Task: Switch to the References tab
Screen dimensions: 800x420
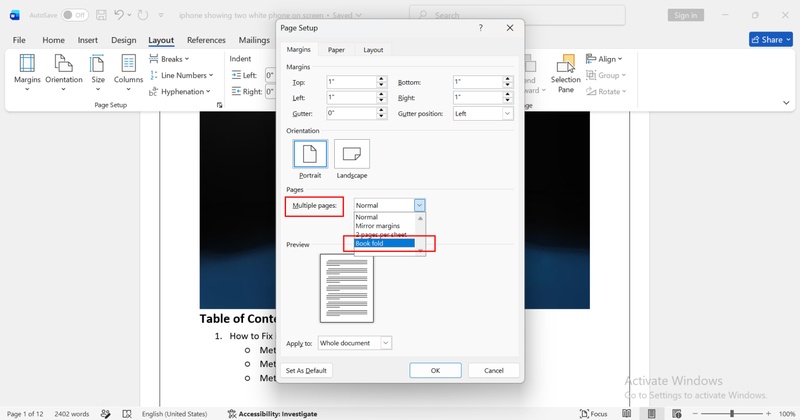Action: click(206, 40)
